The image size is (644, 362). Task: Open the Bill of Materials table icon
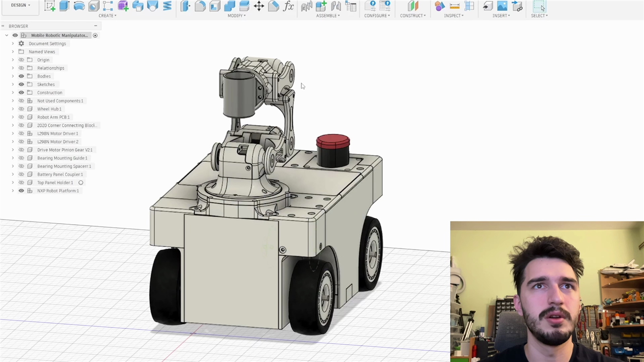(x=351, y=6)
